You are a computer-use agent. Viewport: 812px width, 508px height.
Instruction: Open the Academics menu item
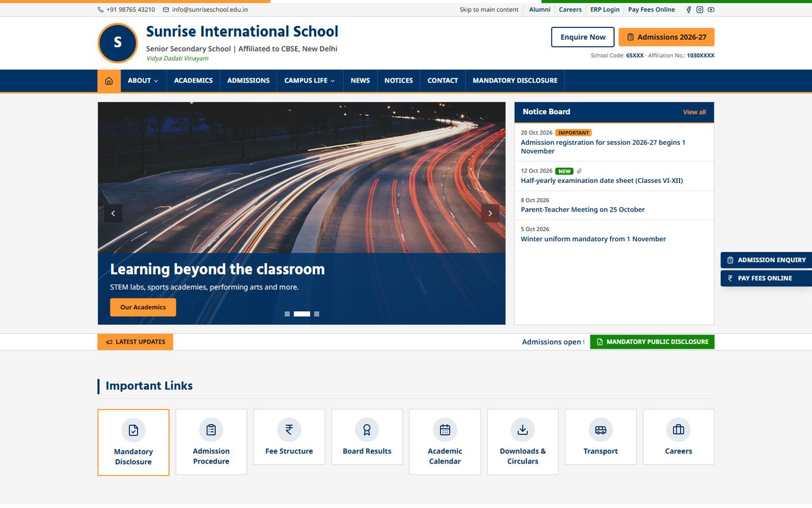click(x=193, y=81)
